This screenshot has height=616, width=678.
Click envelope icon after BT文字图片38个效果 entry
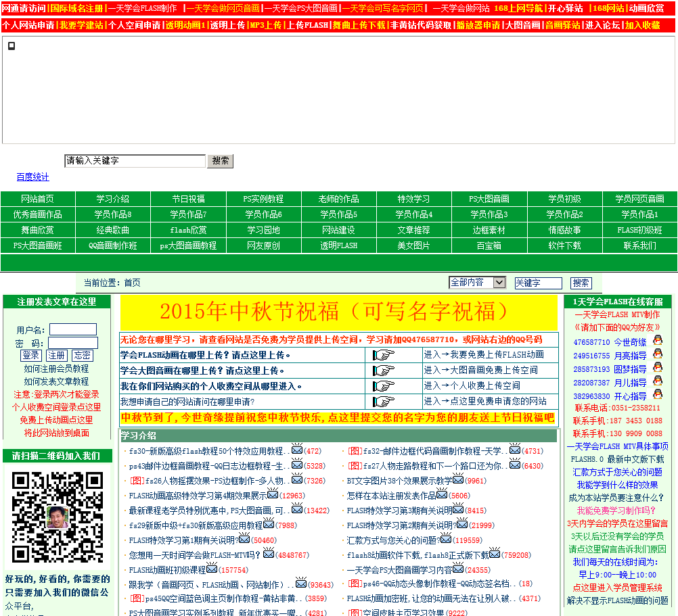pyautogui.click(x=458, y=479)
